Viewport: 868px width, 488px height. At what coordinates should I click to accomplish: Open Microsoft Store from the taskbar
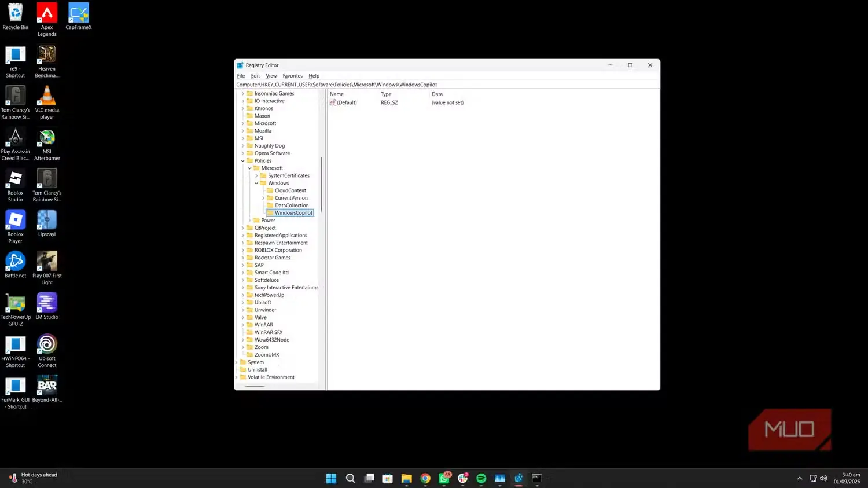[x=388, y=478]
